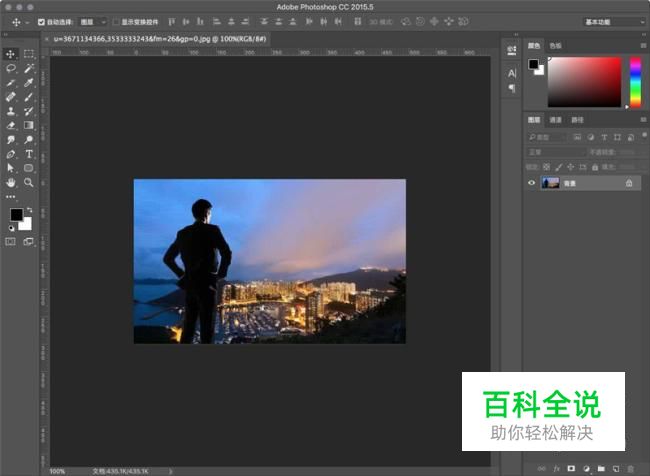
Task: Select the Lasso tool
Action: point(11,68)
